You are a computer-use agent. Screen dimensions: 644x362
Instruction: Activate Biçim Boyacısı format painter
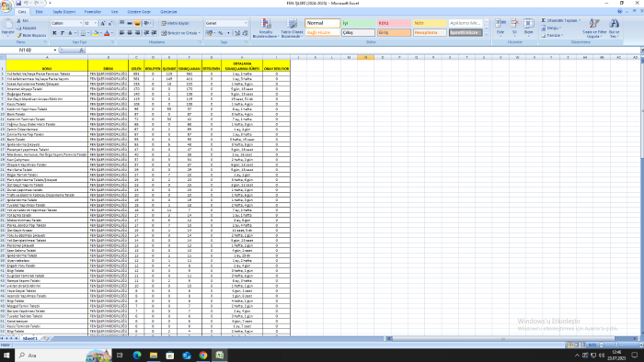19,35
